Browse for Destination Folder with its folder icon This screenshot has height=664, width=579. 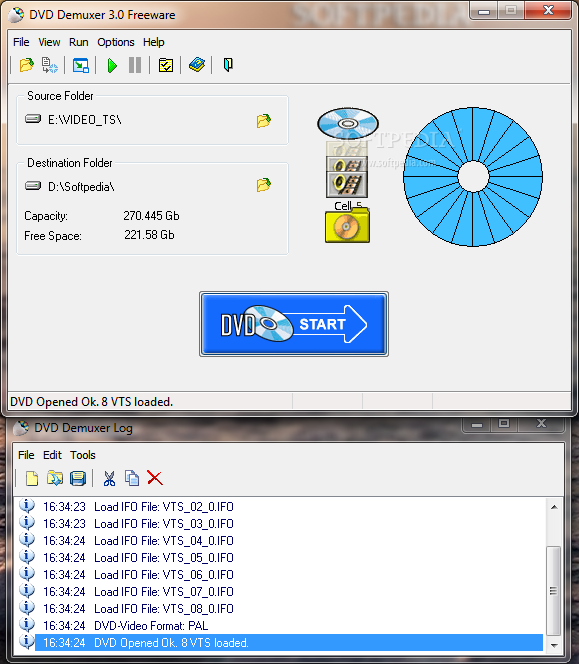pos(263,185)
